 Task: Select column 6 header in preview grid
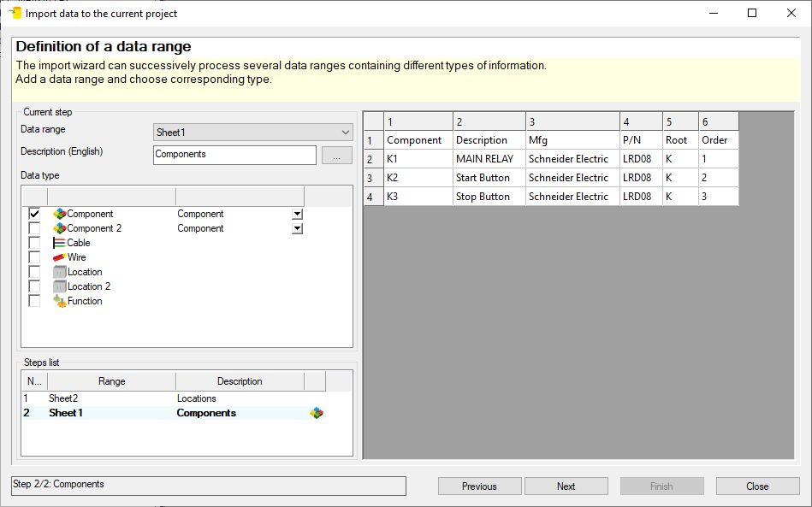(719, 121)
